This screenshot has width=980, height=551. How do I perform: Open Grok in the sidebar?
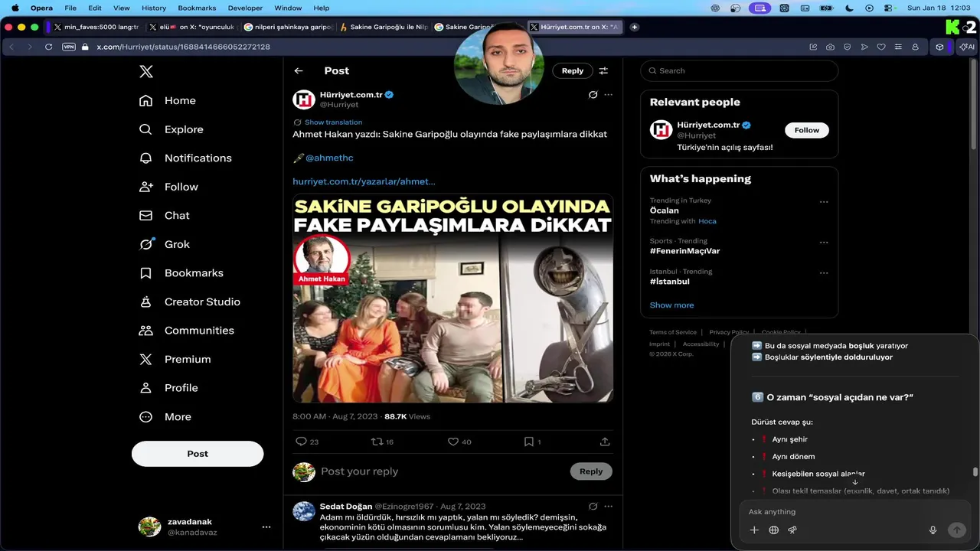tap(164, 244)
